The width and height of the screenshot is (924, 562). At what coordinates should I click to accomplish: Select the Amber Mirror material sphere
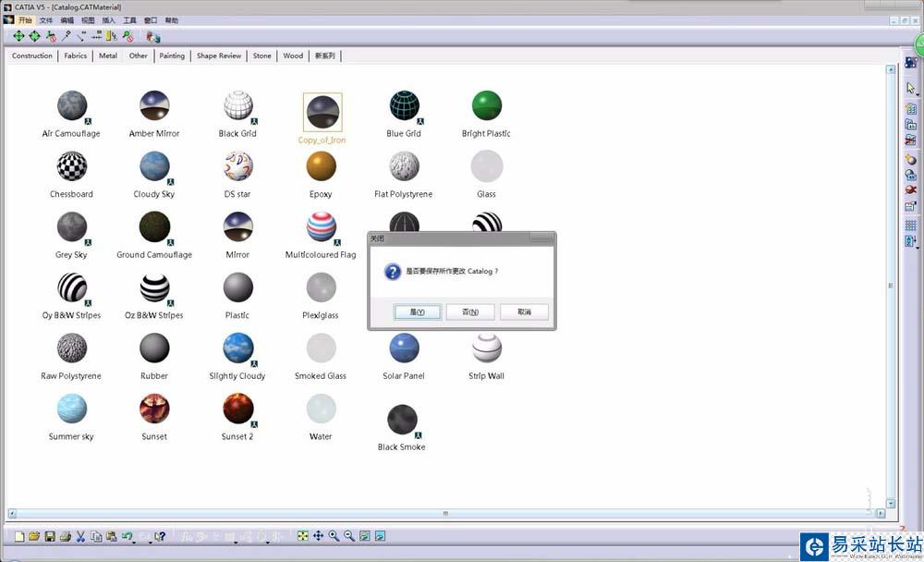pyautogui.click(x=154, y=105)
